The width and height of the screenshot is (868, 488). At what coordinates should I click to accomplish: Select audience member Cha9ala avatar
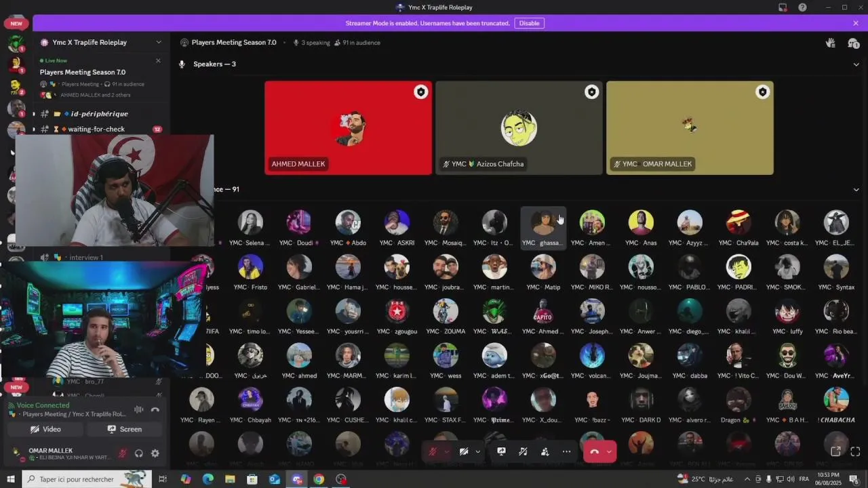click(x=738, y=223)
